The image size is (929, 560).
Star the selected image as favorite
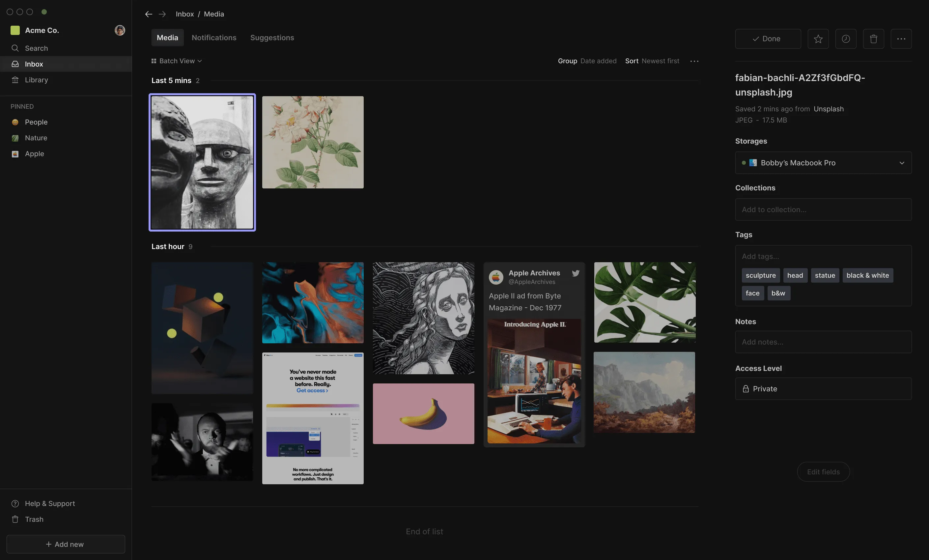(818, 39)
